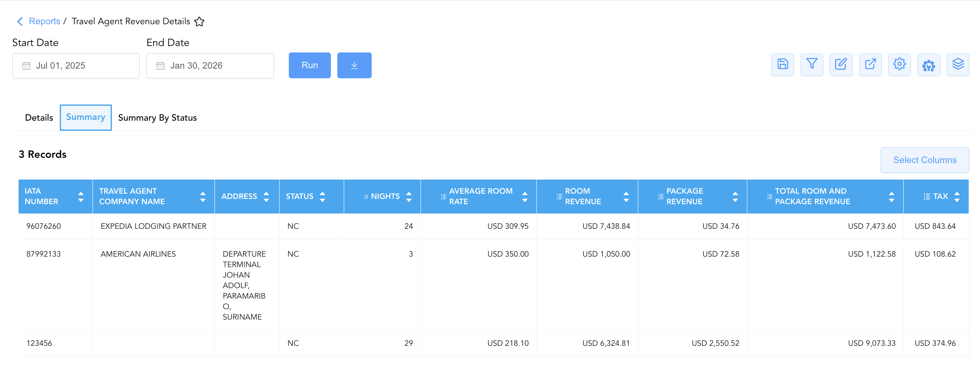
Task: Select the Summary tab
Action: click(x=86, y=117)
